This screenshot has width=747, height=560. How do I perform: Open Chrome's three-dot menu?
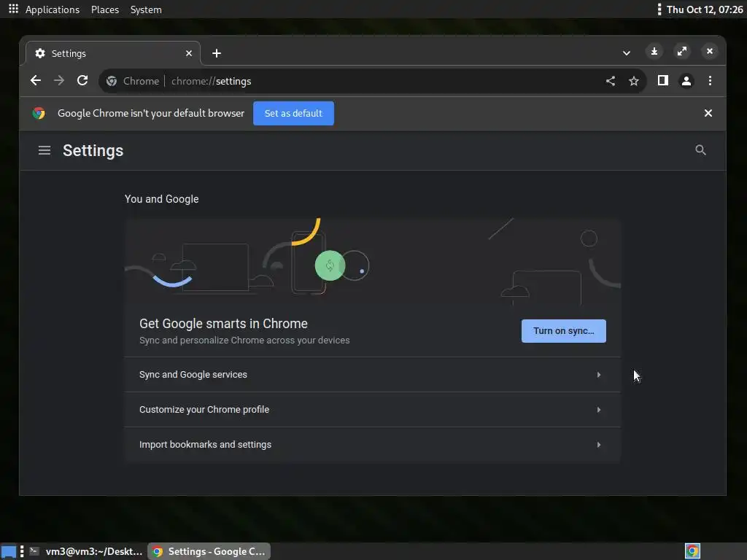(710, 80)
